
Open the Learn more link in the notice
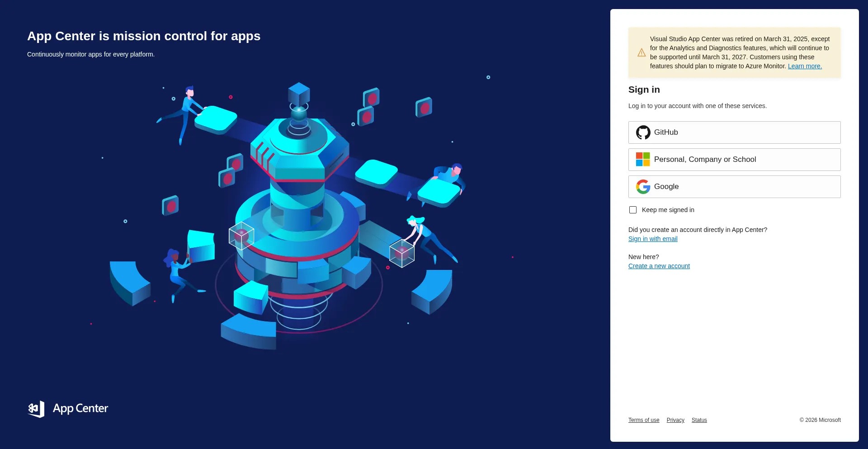(805, 66)
